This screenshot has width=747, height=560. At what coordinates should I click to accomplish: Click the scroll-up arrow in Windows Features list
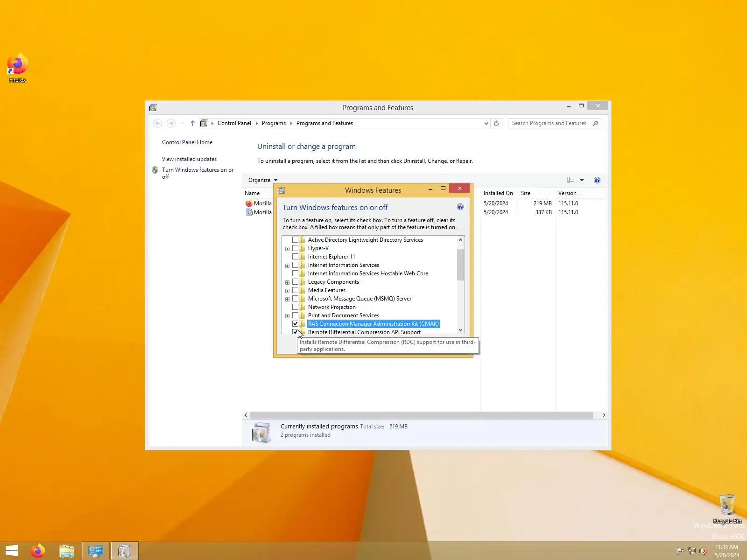click(x=460, y=240)
